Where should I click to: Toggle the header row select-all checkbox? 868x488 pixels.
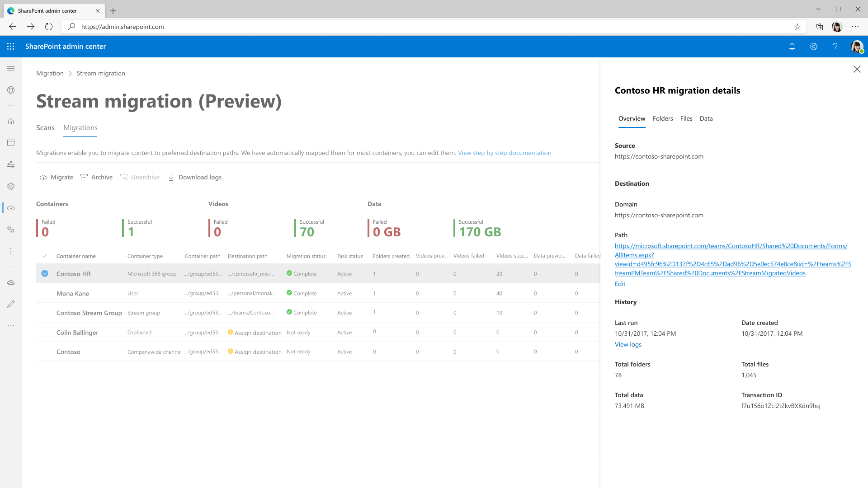(x=45, y=256)
